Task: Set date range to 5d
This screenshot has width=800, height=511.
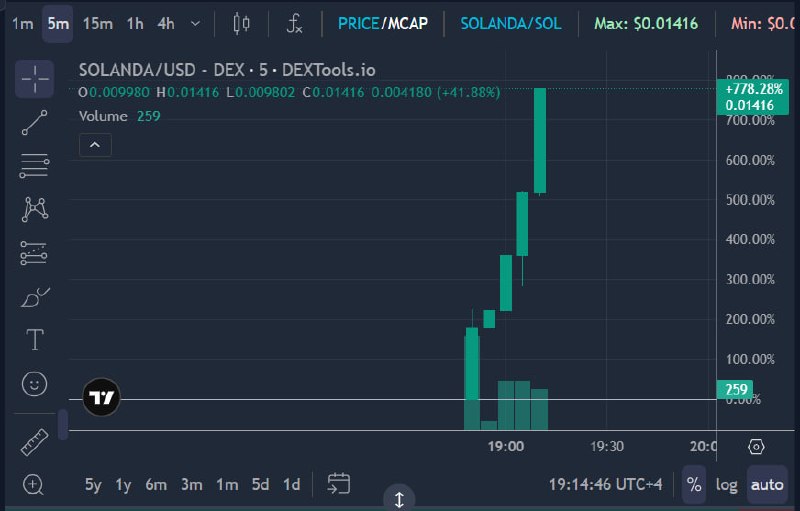Action: point(260,484)
